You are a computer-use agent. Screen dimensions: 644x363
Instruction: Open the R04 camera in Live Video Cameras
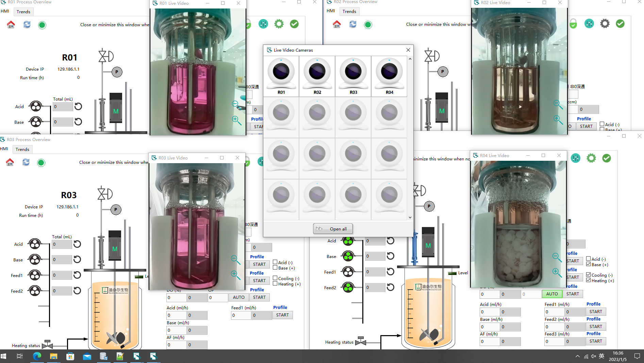tap(389, 76)
